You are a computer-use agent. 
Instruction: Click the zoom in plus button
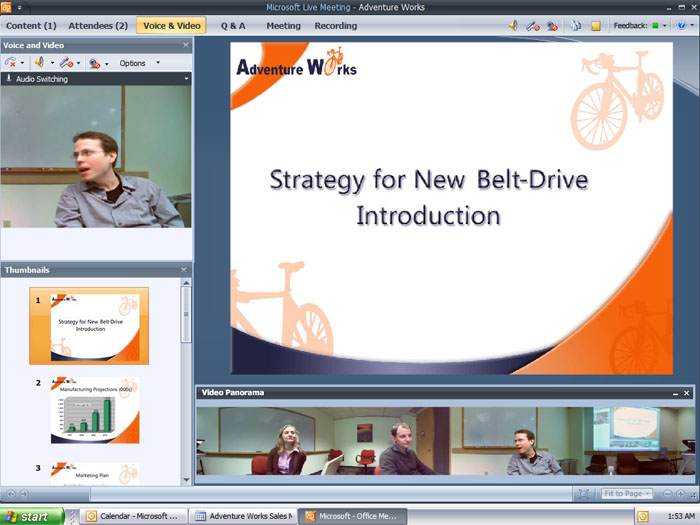point(680,494)
